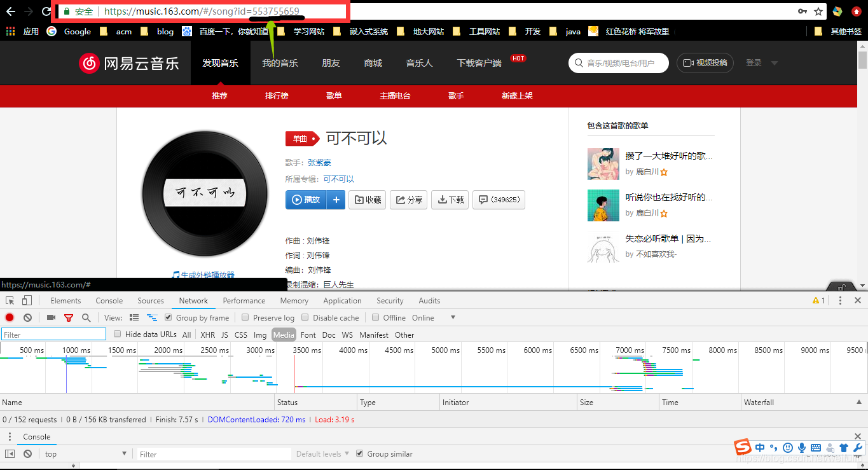The image size is (868, 470).
Task: Click the capture screenshots camera icon
Action: (x=52, y=317)
